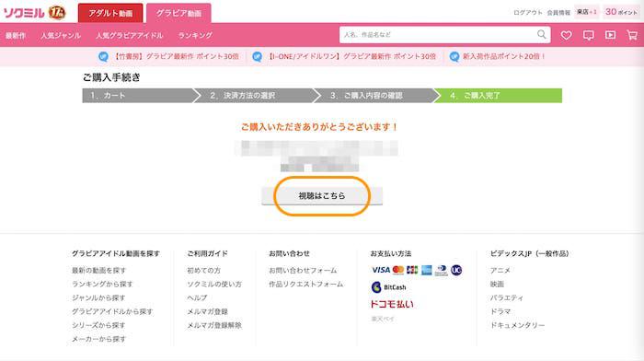Open the I-ONE/アイドルワン ポイント30倍 campaign

(351, 56)
